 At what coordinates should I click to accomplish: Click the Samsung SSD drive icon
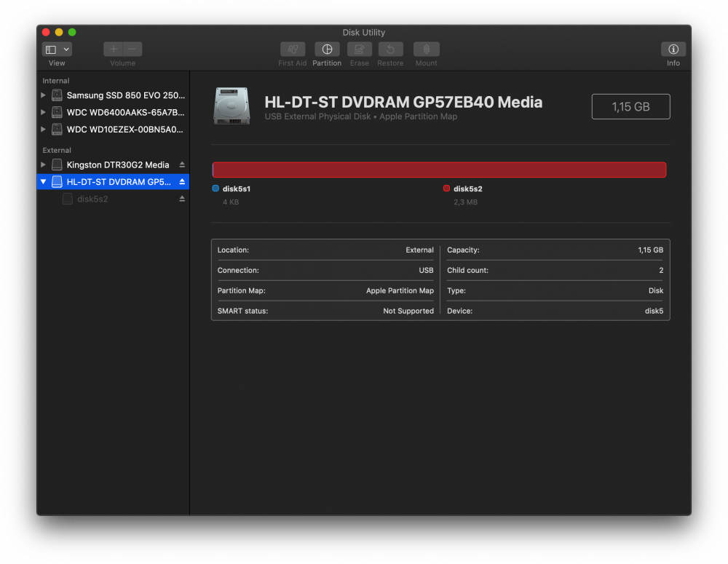pos(57,95)
